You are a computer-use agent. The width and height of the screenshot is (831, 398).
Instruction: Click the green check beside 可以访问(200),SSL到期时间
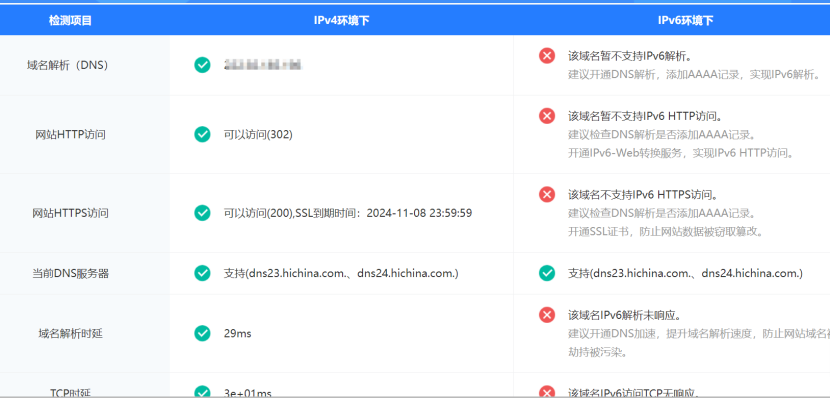tap(202, 213)
